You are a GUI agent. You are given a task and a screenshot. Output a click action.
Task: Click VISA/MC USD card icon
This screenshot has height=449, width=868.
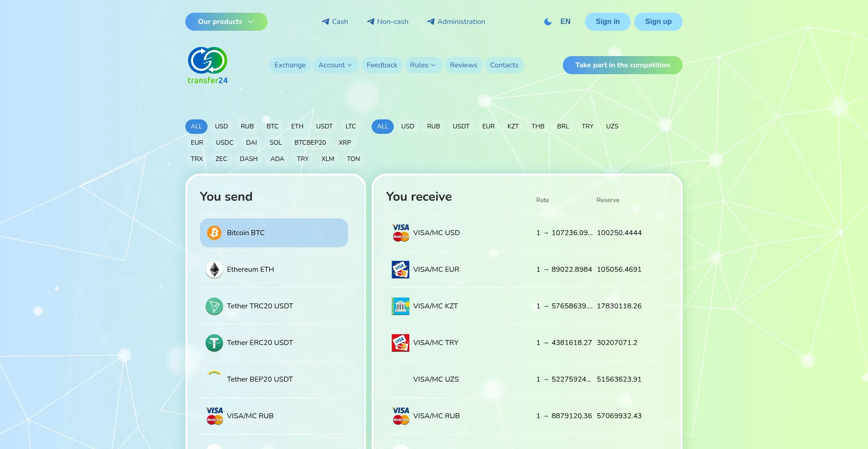click(x=401, y=233)
